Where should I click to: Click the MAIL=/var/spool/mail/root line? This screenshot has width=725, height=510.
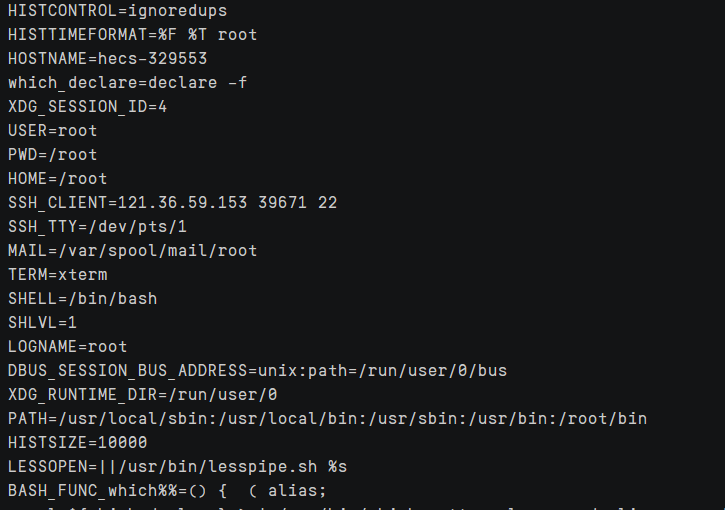point(132,251)
